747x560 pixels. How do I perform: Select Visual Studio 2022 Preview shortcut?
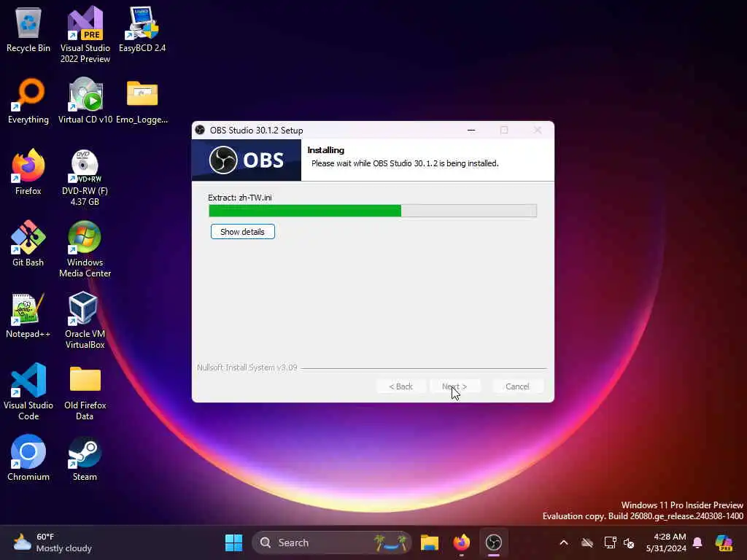point(85,34)
